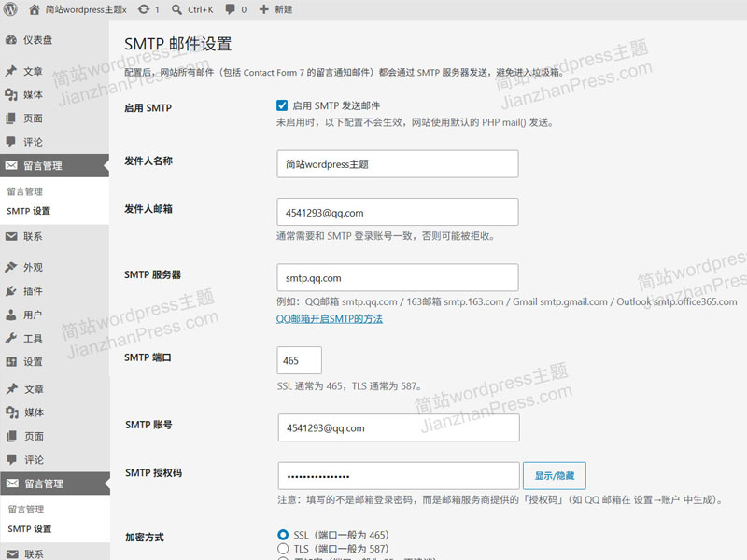Screen dimensions: 747x560
Task: Select the SSL encryption radio option
Action: [283, 535]
